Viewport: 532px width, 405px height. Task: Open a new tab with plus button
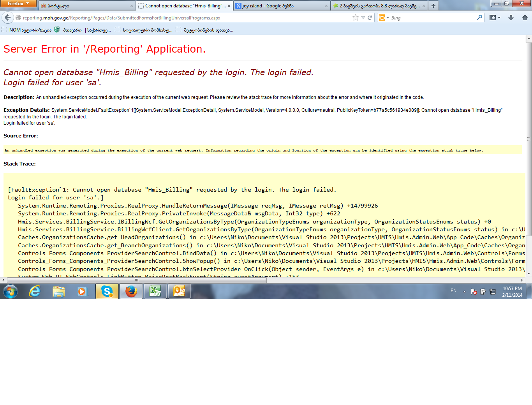coord(433,6)
